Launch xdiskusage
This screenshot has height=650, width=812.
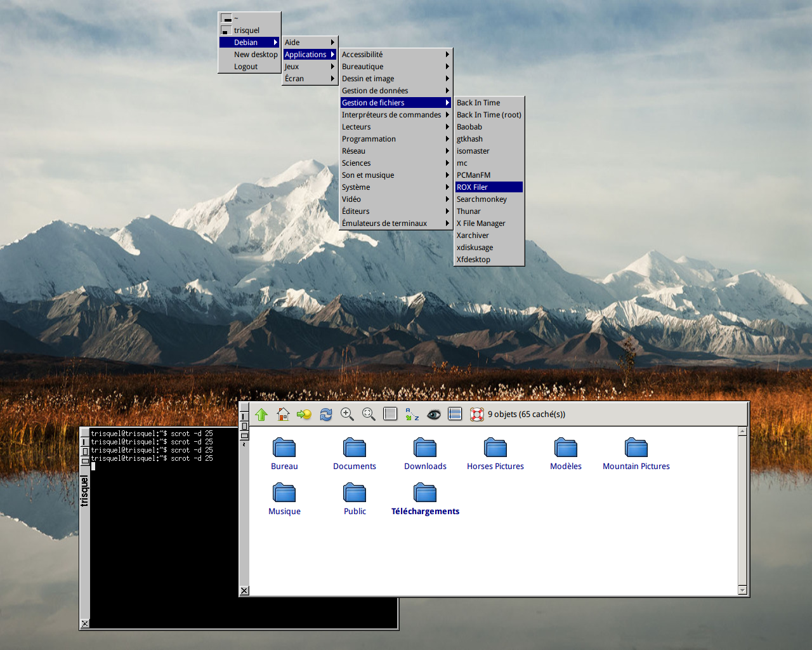489,248
